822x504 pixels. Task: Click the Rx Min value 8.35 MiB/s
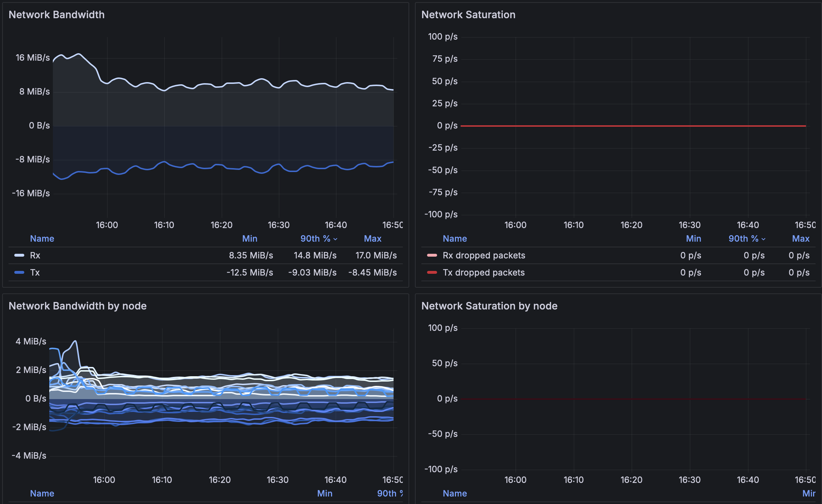251,255
